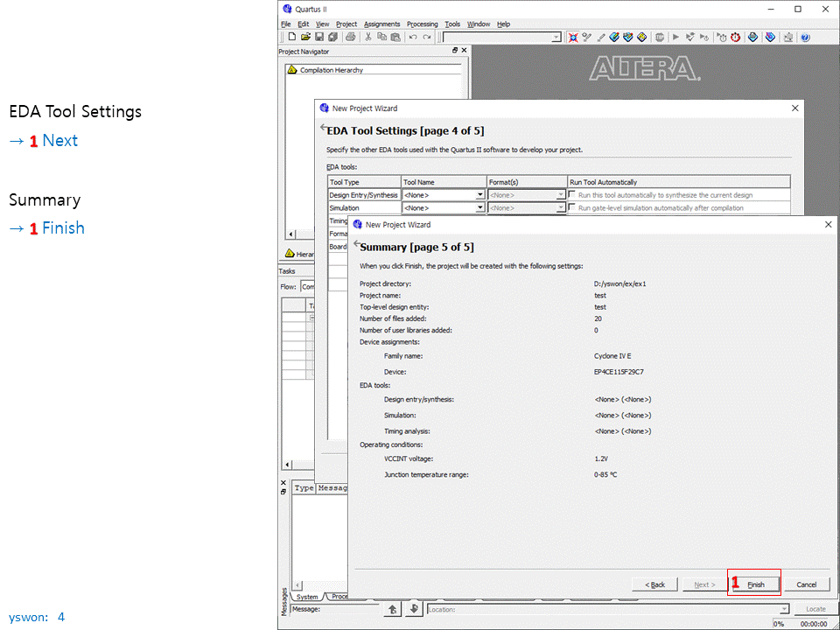The image size is (840, 630).
Task: Open the Project menu
Action: click(346, 24)
